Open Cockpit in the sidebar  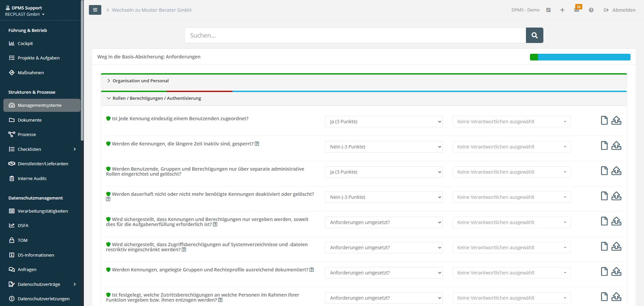coord(25,43)
